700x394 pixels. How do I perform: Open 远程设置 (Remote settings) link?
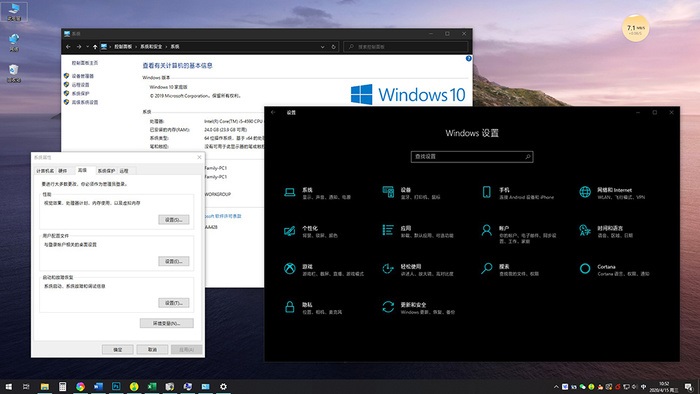click(x=80, y=85)
